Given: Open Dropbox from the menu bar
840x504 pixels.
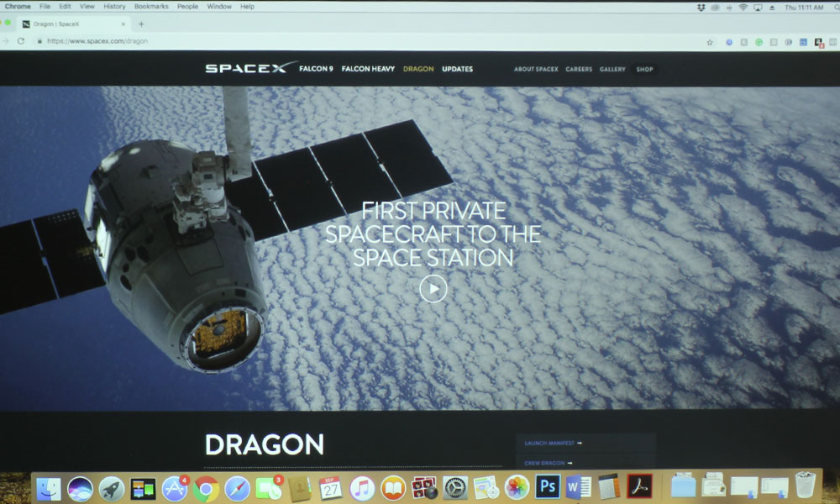Looking at the screenshot, I should tap(701, 8).
